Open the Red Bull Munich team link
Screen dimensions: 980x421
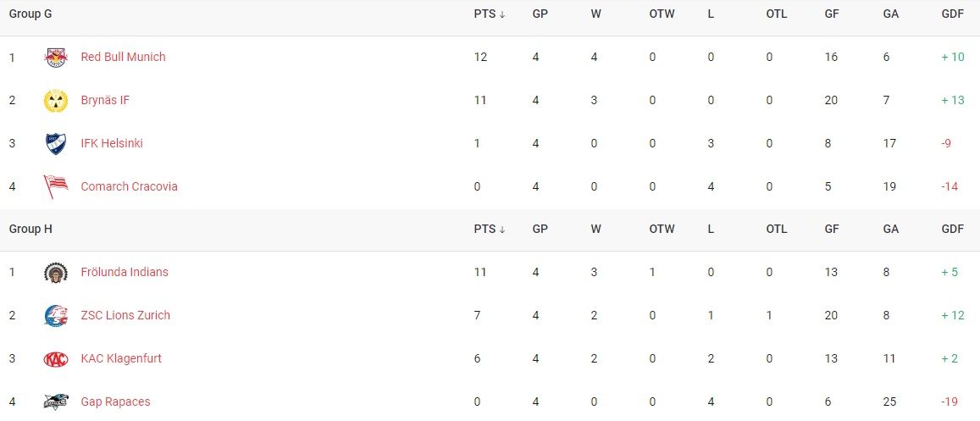click(123, 57)
